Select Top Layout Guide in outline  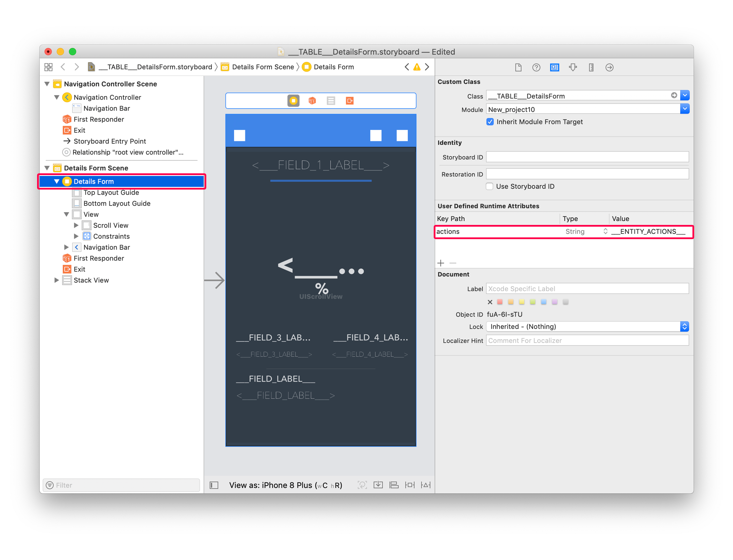click(x=111, y=193)
